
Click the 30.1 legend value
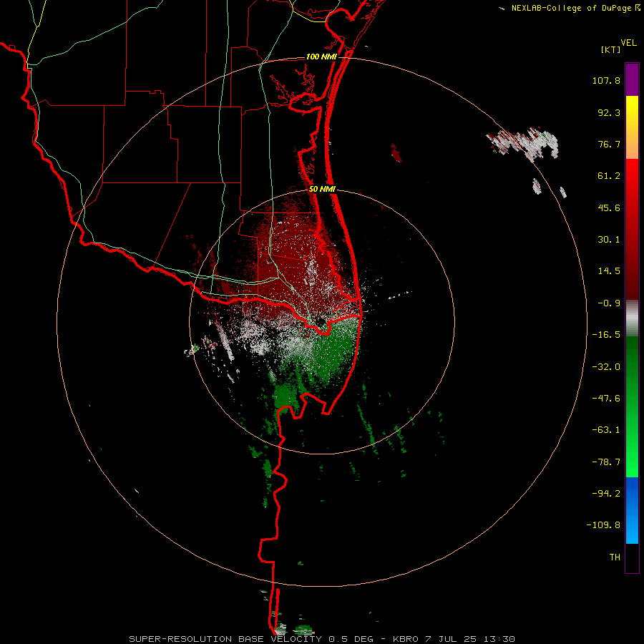click(x=609, y=240)
